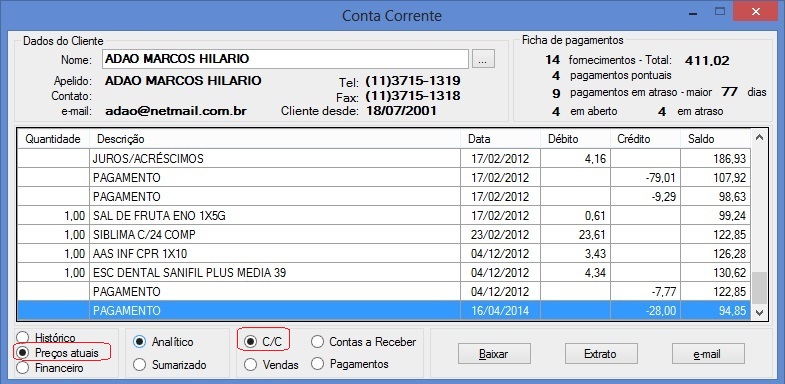Click into the Nome input field
785x384 pixels.
(x=285, y=59)
